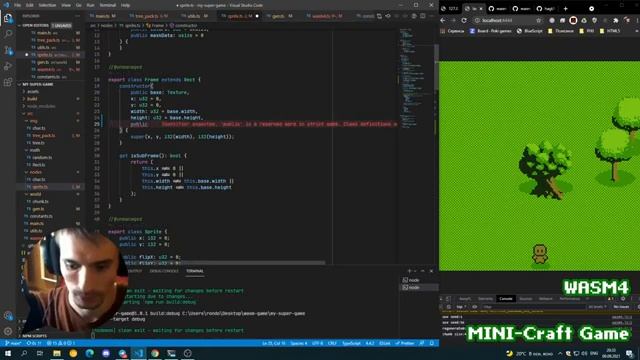
Task: Add a new terminal with the plus icon
Action: click(409, 271)
